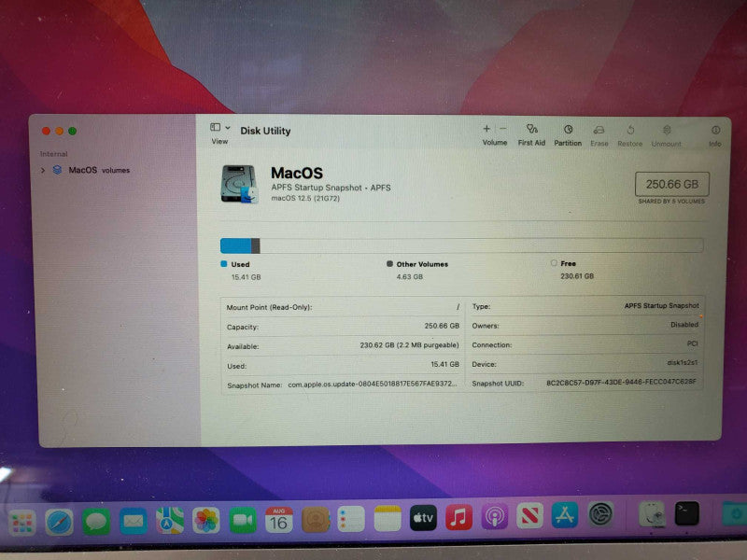Open the View options dropdown chevron
This screenshot has height=560, width=747.
tap(228, 128)
